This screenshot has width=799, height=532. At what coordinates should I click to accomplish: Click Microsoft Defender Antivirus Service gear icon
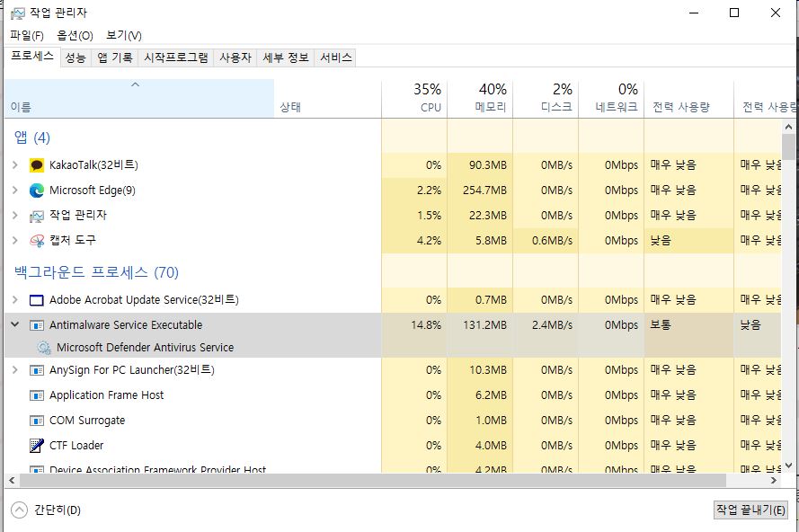click(x=44, y=348)
